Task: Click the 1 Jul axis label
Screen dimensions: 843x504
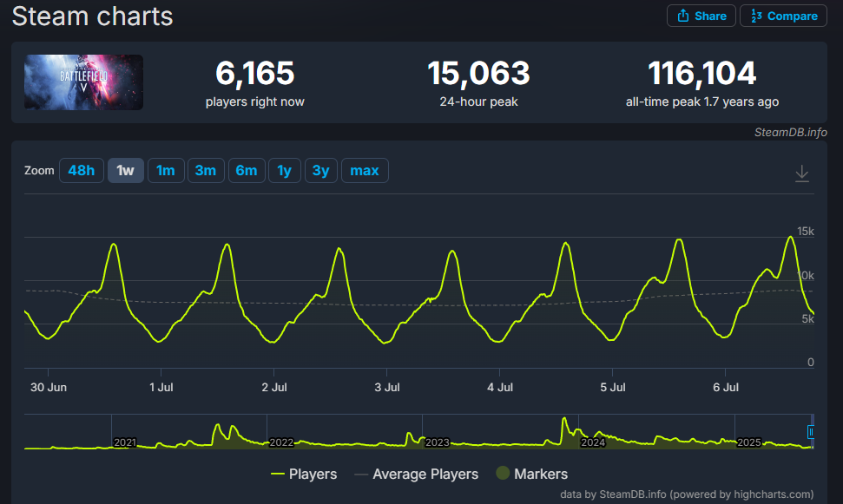Action: 161,387
